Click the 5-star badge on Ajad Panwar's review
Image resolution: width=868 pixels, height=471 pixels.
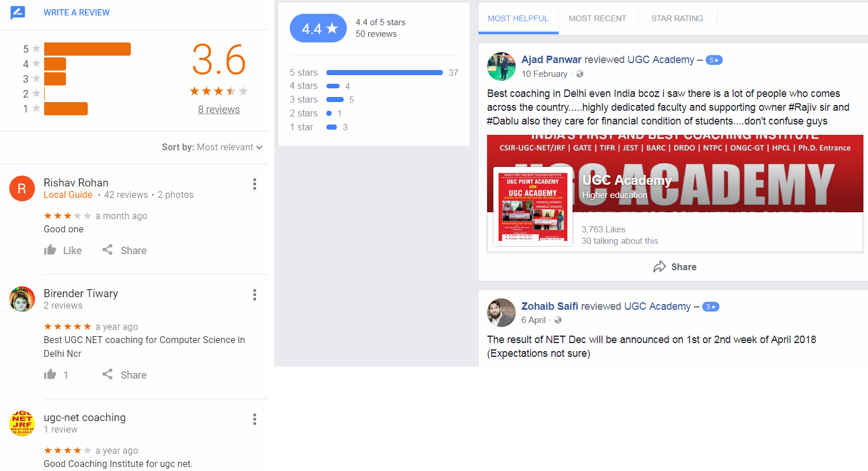click(x=714, y=60)
